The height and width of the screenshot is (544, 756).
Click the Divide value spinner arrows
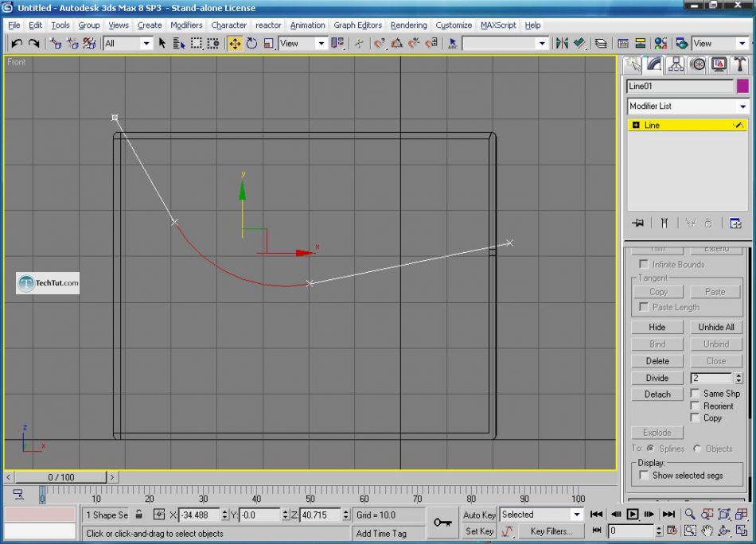click(x=738, y=378)
